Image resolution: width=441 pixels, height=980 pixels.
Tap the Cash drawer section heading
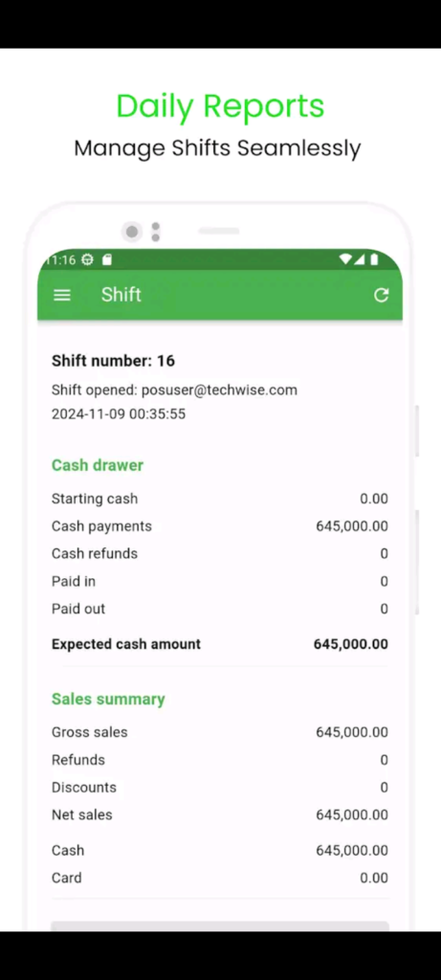click(x=98, y=465)
